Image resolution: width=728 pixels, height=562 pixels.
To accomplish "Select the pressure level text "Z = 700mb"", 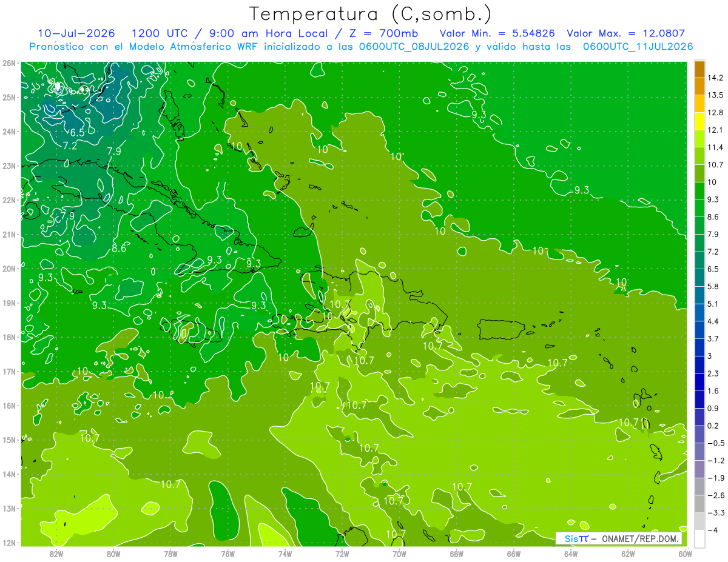I will tap(380, 33).
